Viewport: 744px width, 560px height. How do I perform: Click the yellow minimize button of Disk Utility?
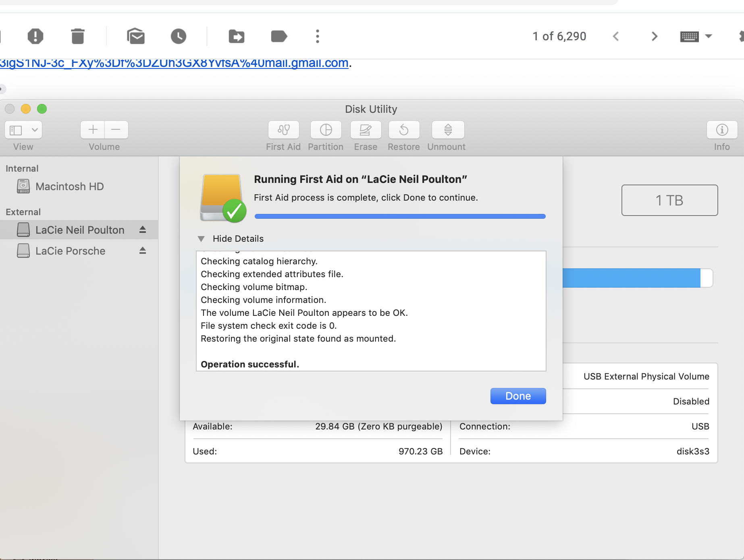(x=26, y=109)
